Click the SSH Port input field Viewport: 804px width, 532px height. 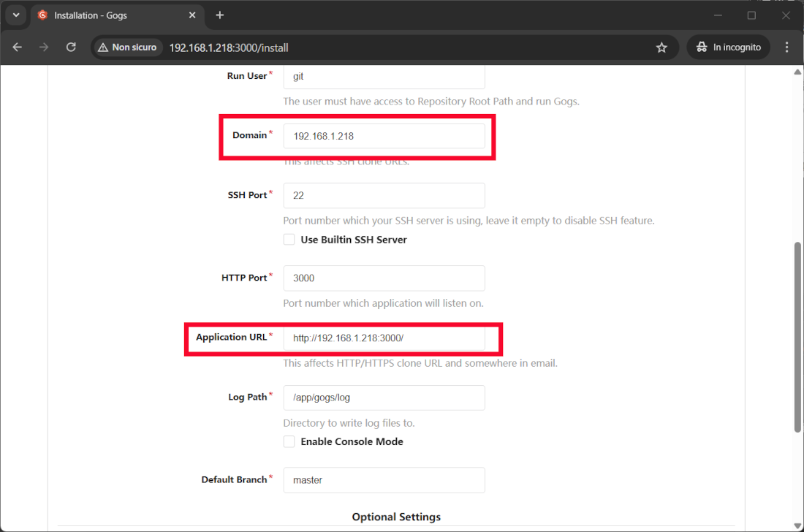(x=384, y=196)
